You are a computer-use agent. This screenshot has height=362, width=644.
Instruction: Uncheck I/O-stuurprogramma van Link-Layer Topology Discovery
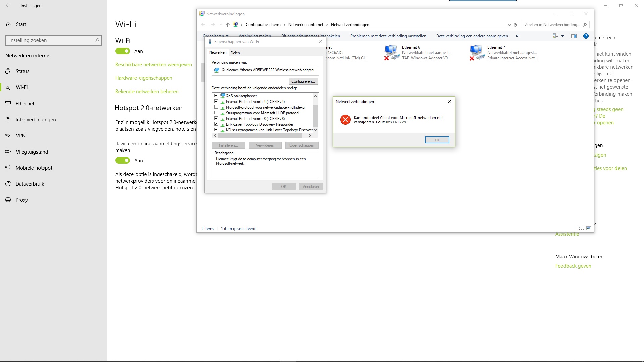(x=216, y=130)
